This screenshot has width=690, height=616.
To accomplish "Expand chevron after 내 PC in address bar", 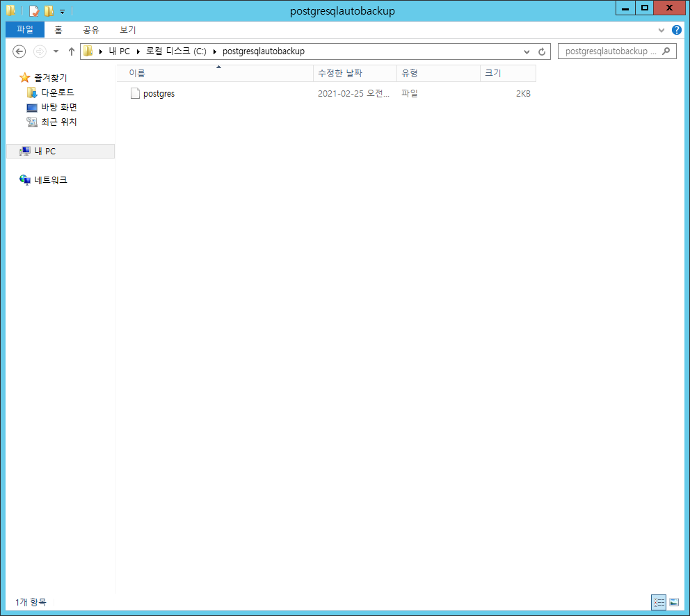I will point(138,51).
